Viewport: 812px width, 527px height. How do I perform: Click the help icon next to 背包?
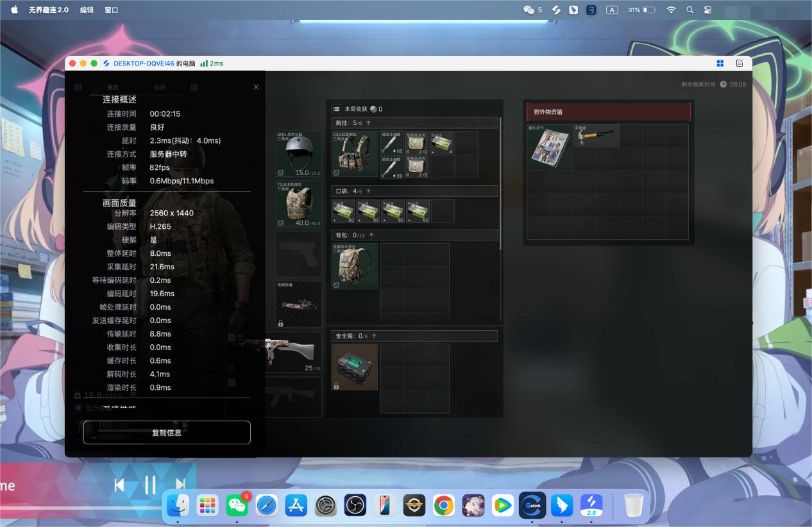tap(371, 235)
